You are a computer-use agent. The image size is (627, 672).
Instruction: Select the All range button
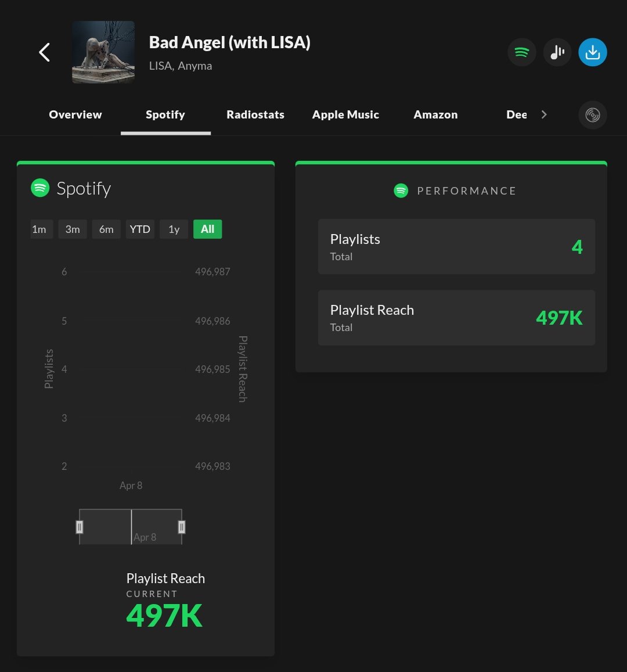coord(208,229)
